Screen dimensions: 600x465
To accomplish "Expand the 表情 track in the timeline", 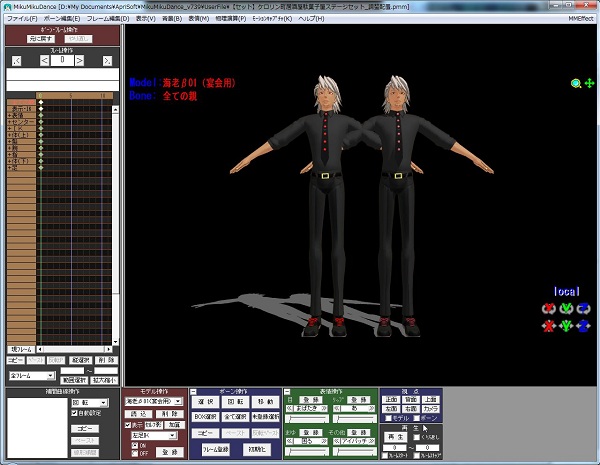I will (x=10, y=116).
